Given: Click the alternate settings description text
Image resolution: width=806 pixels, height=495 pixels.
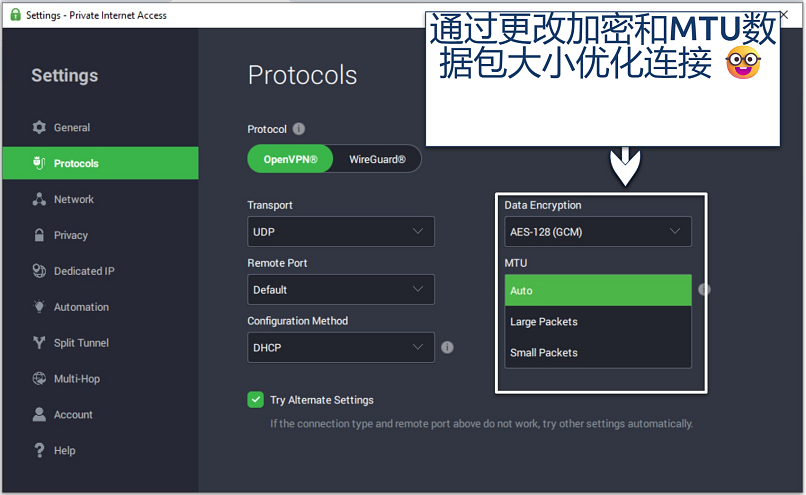Looking at the screenshot, I should point(482,424).
